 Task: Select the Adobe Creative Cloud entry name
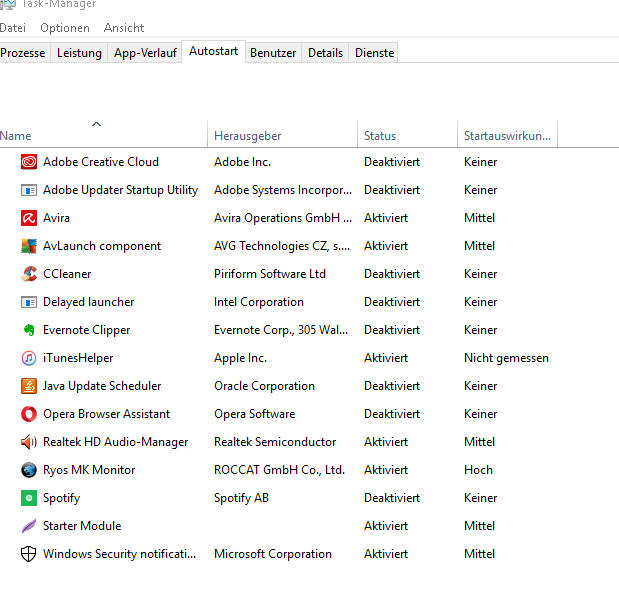[101, 162]
